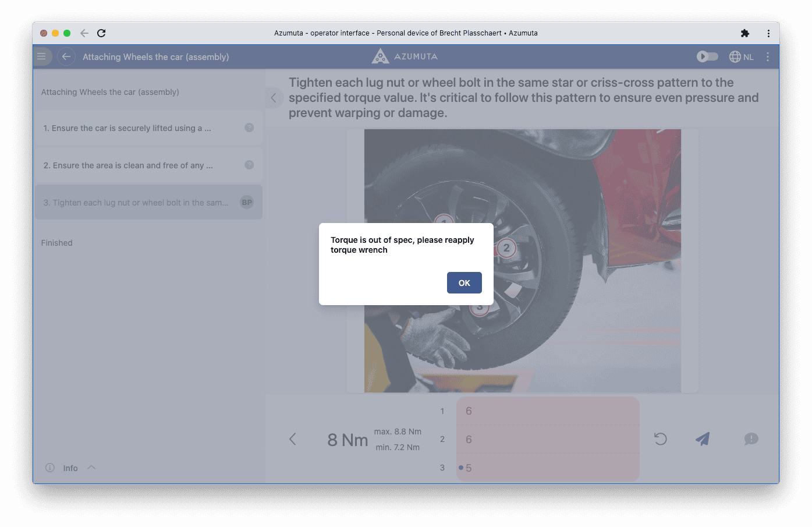Open help on step 1 question mark icon
The height and width of the screenshot is (527, 812).
coord(249,128)
